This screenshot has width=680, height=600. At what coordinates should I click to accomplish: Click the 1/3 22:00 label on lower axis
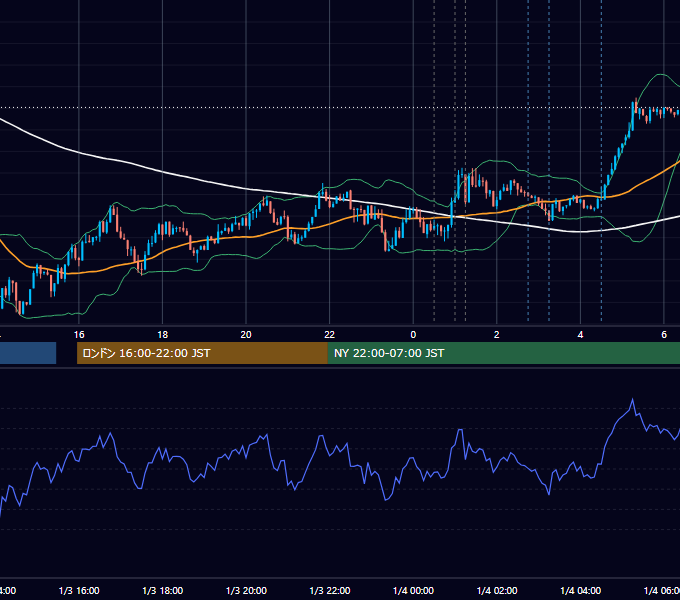[x=330, y=591]
